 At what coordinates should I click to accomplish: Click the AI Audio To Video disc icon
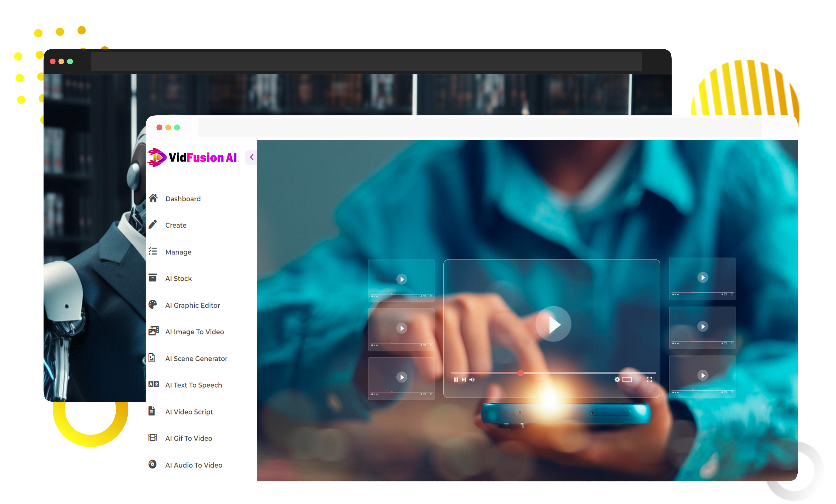pos(152,464)
